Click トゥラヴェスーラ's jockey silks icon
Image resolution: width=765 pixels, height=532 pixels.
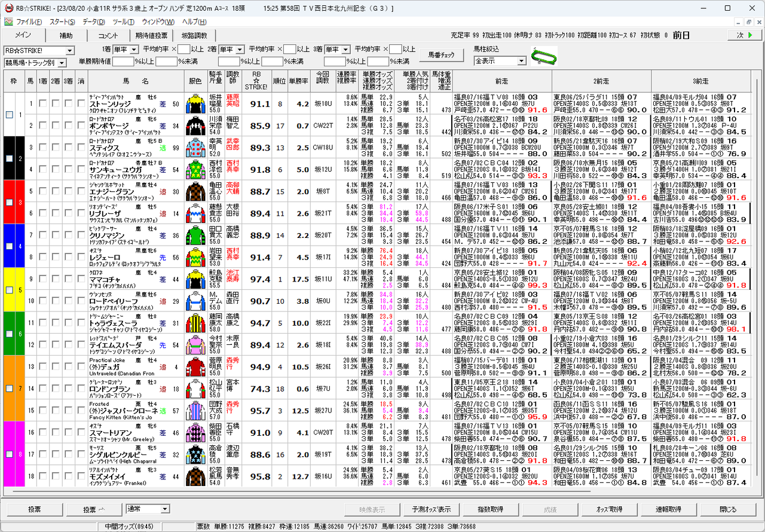pyautogui.click(x=195, y=323)
